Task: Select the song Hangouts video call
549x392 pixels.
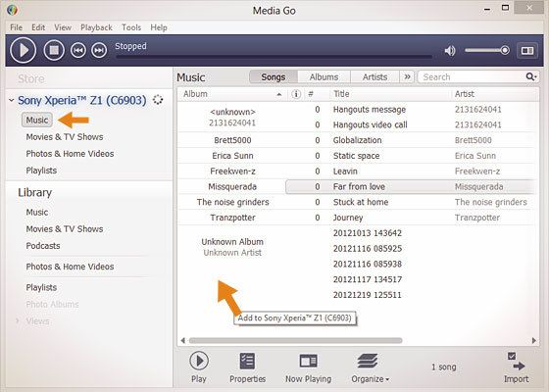Action: pos(371,125)
